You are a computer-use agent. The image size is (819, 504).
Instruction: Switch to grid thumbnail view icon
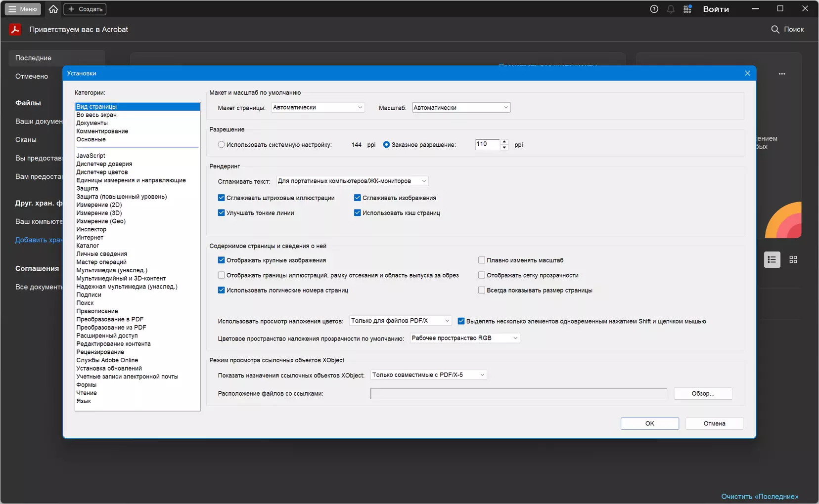pos(793,259)
